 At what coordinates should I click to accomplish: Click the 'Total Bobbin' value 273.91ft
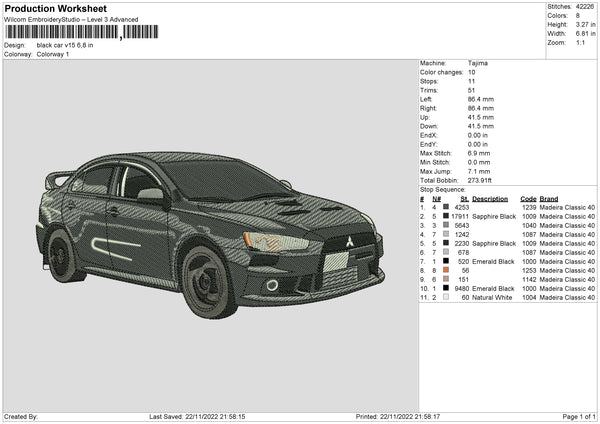click(x=479, y=180)
